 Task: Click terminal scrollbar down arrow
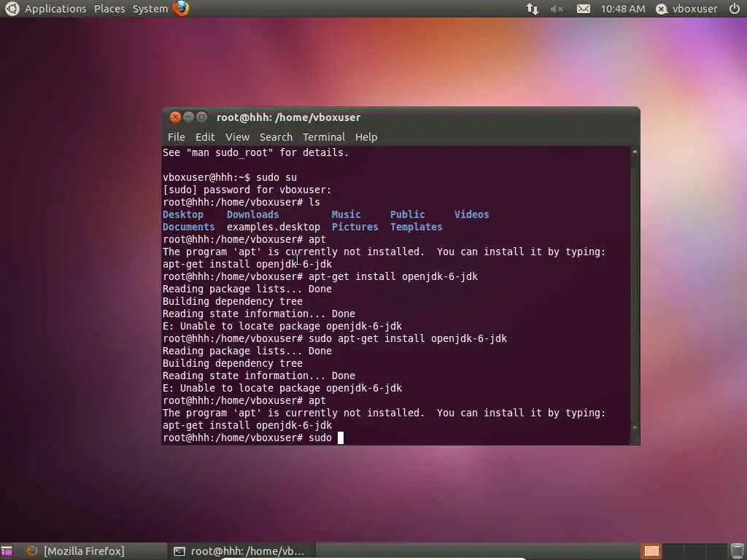pyautogui.click(x=635, y=428)
